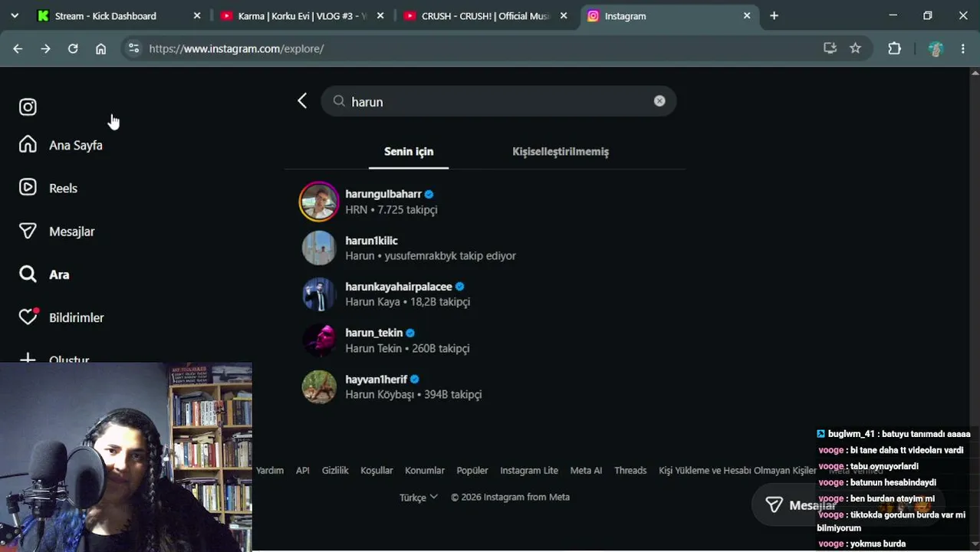Open the Koşullar footer link
The height and width of the screenshot is (552, 980).
click(x=377, y=470)
